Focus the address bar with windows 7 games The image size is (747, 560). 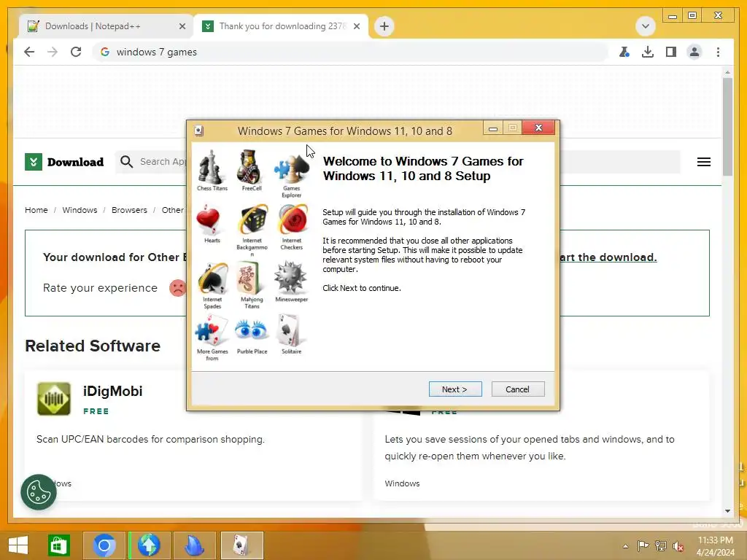click(x=350, y=52)
